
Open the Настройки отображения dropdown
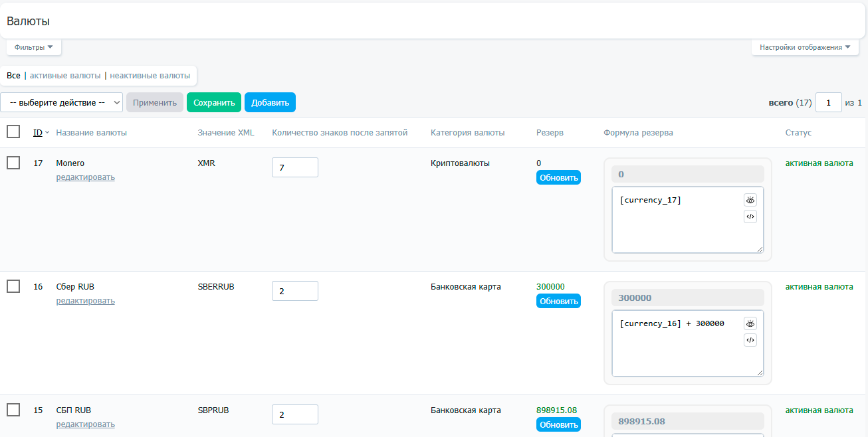(804, 47)
